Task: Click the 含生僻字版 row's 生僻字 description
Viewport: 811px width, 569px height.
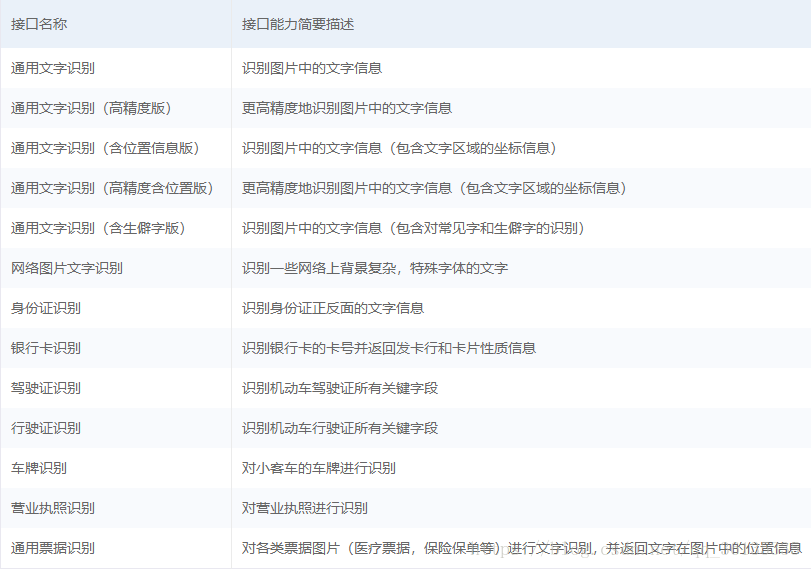Action: (x=413, y=228)
